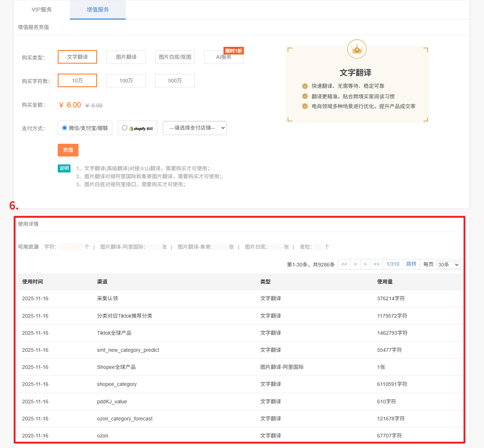Select Shopify Bill payment radio option
Image resolution: width=484 pixels, height=448 pixels.
(x=125, y=128)
